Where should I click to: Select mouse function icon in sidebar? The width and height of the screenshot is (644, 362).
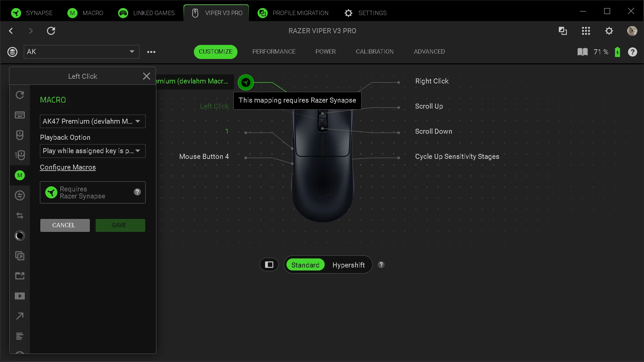point(20,135)
